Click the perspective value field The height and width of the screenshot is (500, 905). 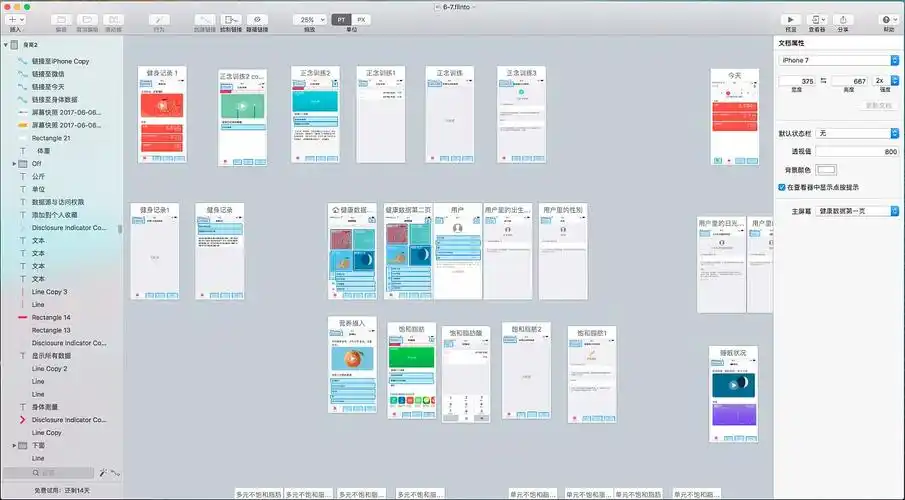857,151
